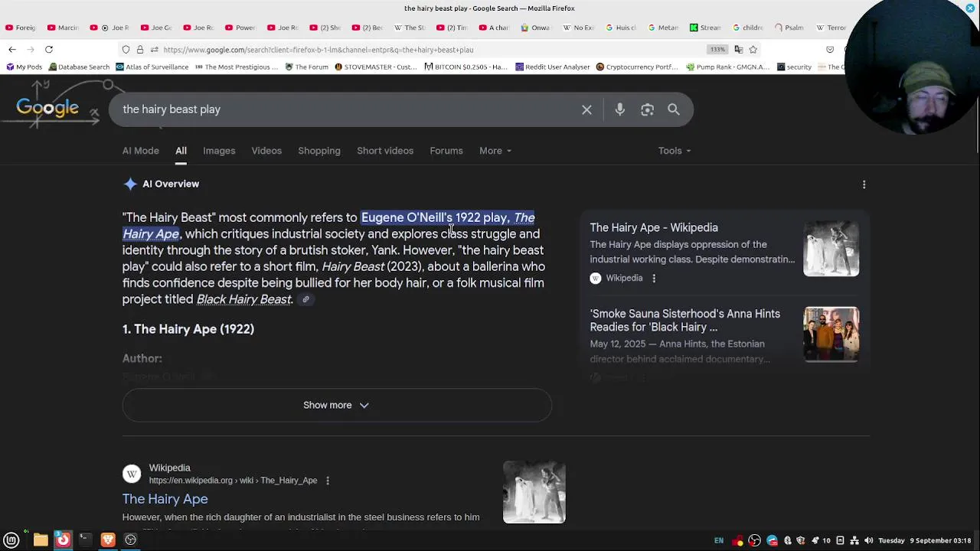
Task: Click the 133% zoom level indicator
Action: (717, 50)
